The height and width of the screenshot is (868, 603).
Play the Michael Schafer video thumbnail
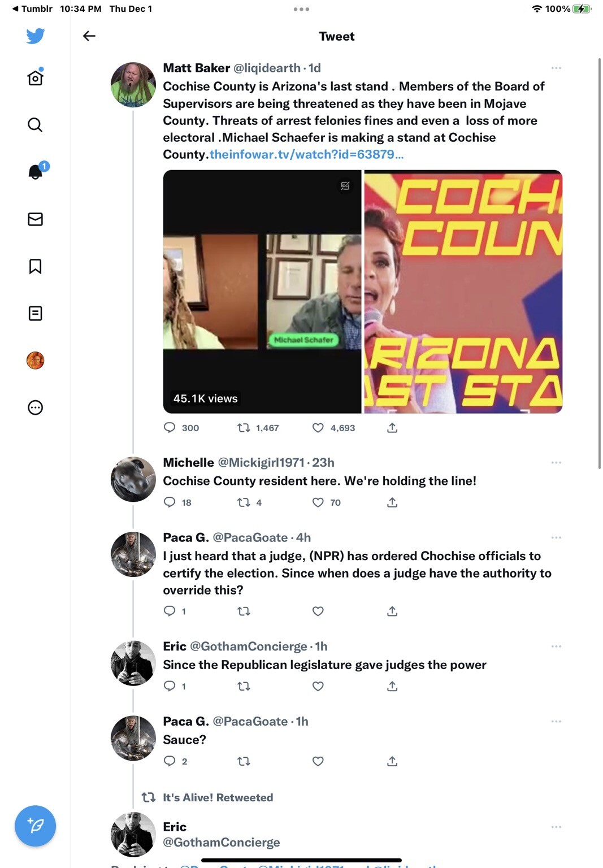[262, 292]
